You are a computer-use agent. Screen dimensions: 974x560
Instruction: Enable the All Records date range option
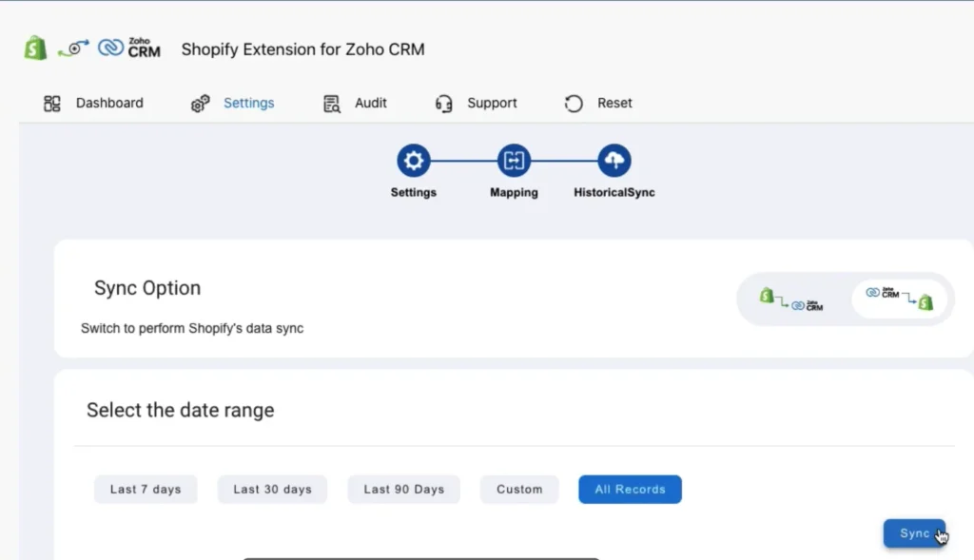click(630, 489)
